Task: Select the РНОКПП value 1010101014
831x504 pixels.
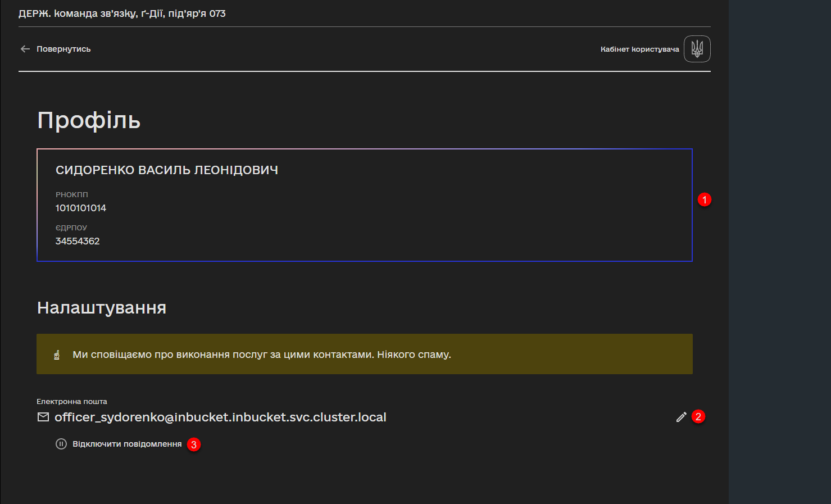Action: point(81,208)
